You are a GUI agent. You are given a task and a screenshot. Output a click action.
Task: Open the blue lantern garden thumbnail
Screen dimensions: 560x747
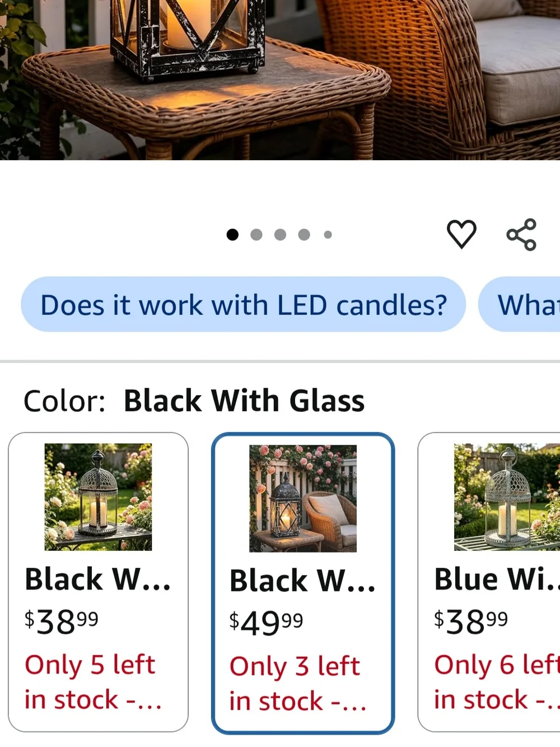coord(507,497)
